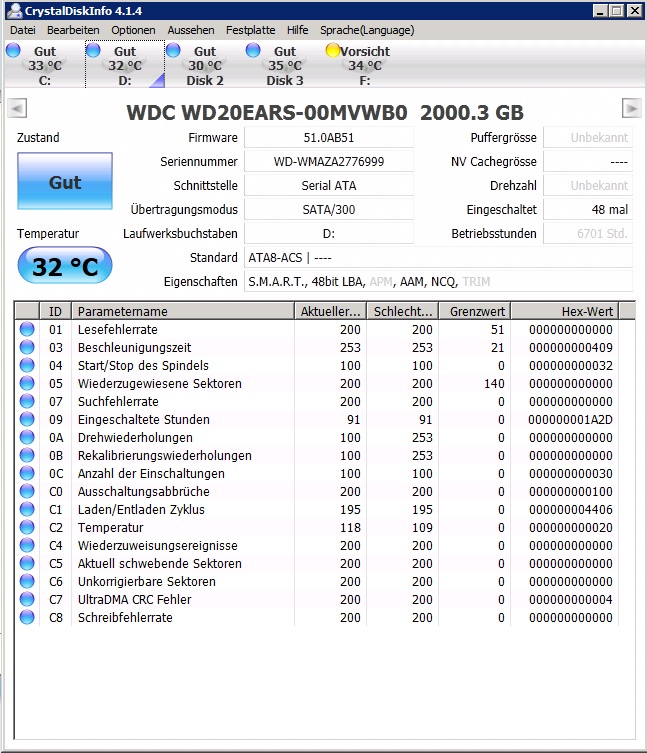Screen dimensions: 647x753
Task: Click status orb for Laden/Entladen Zyklus
Action: pyautogui.click(x=27, y=510)
